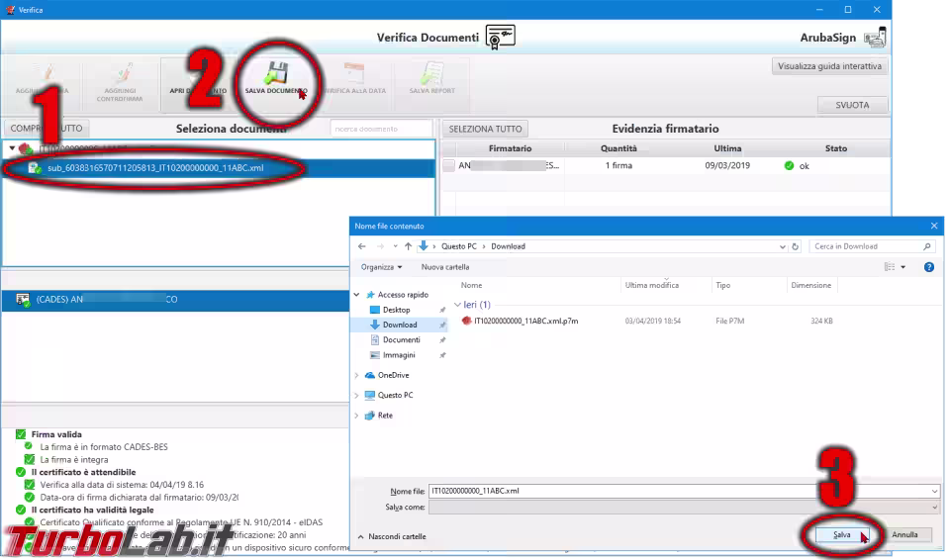Click the Firmatario column header
The height and width of the screenshot is (560, 950).
(510, 148)
